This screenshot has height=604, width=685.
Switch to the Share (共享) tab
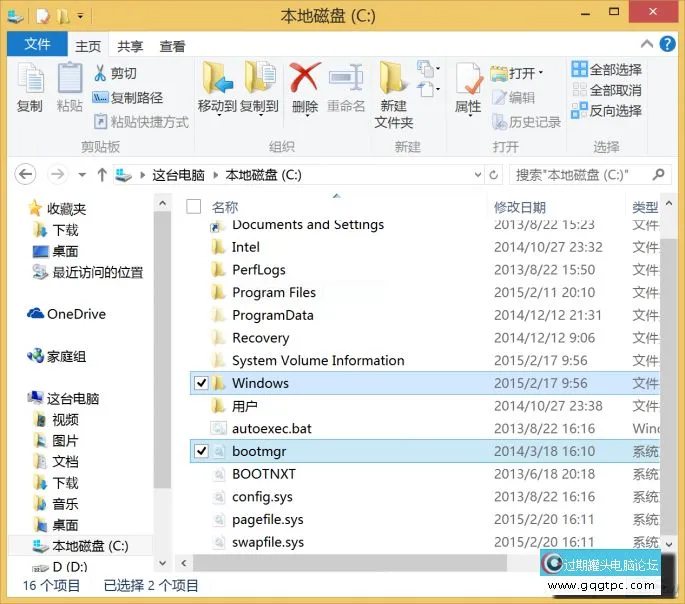pyautogui.click(x=130, y=46)
